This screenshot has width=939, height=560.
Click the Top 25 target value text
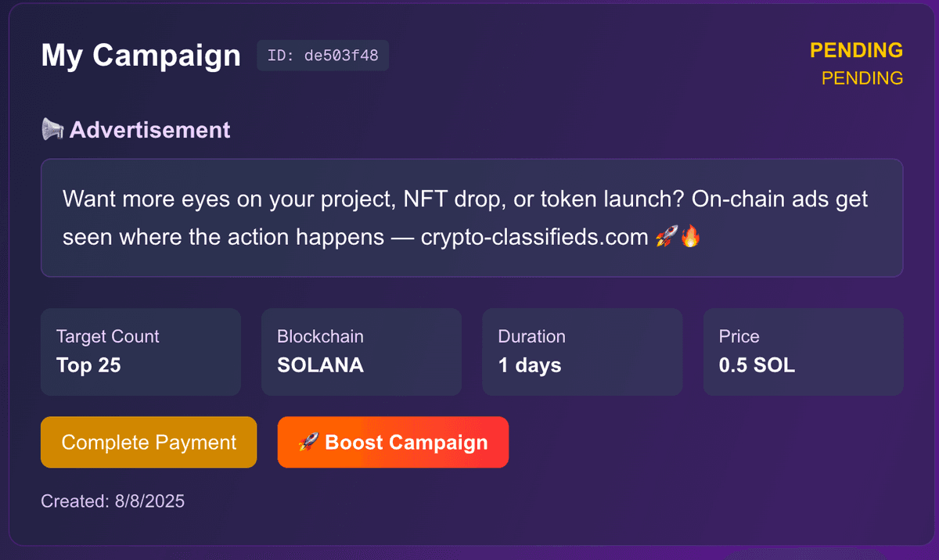coord(88,364)
